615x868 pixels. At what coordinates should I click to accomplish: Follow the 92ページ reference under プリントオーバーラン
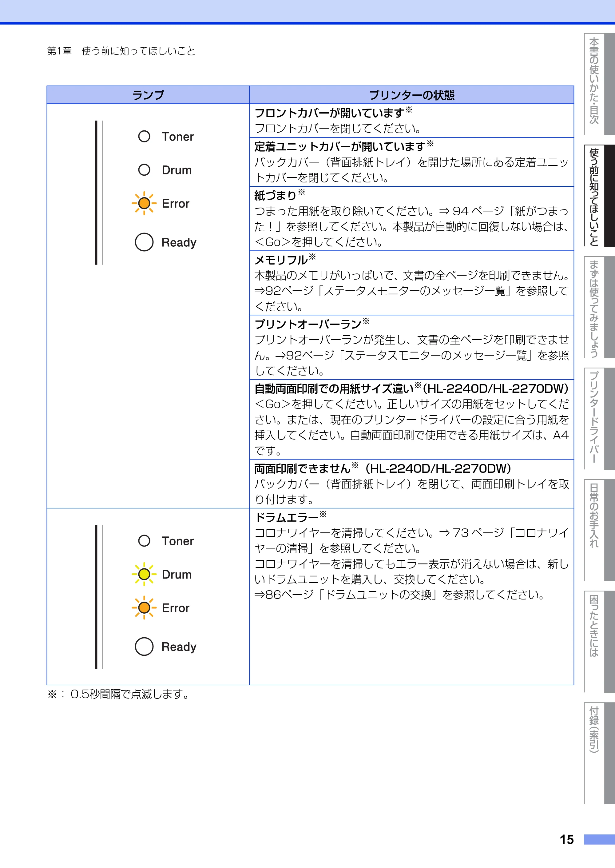point(404,355)
